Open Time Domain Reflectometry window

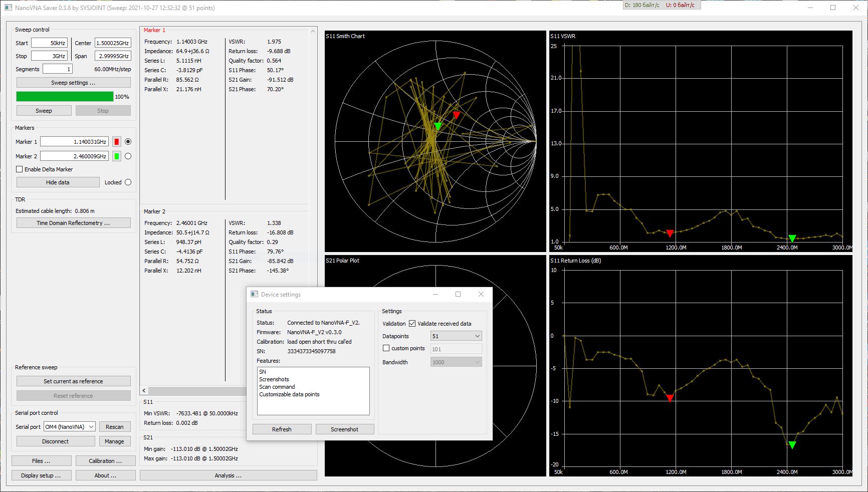pos(74,223)
